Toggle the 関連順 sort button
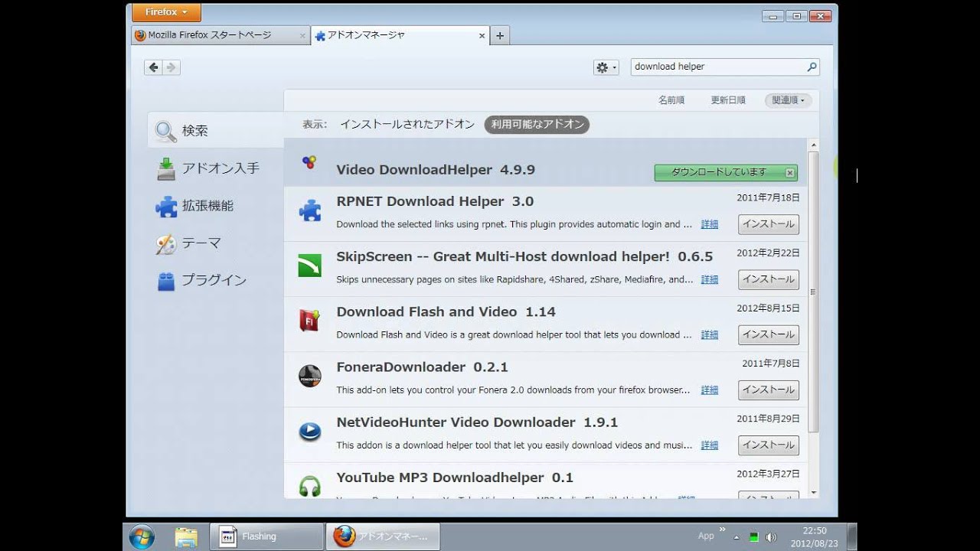This screenshot has width=980, height=551. pyautogui.click(x=788, y=100)
